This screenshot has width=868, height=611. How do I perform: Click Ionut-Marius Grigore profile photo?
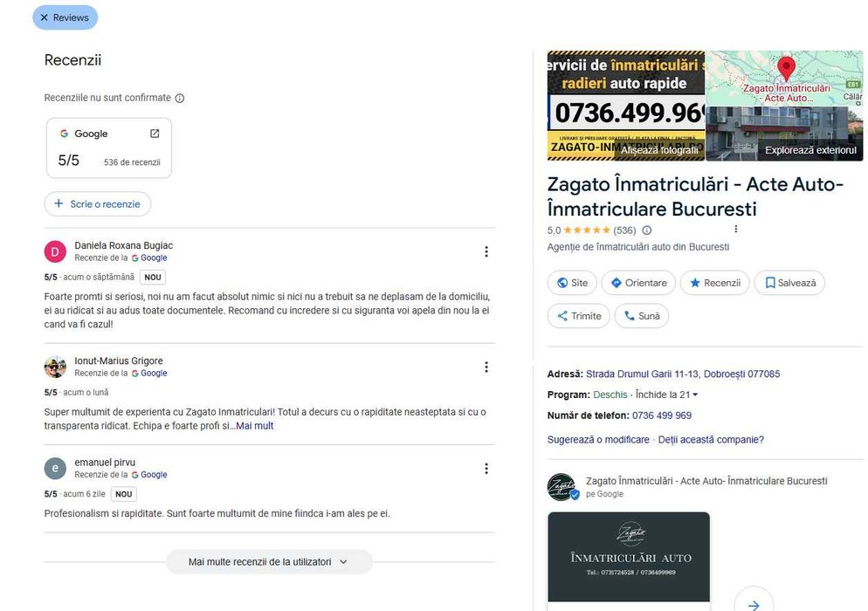55,367
